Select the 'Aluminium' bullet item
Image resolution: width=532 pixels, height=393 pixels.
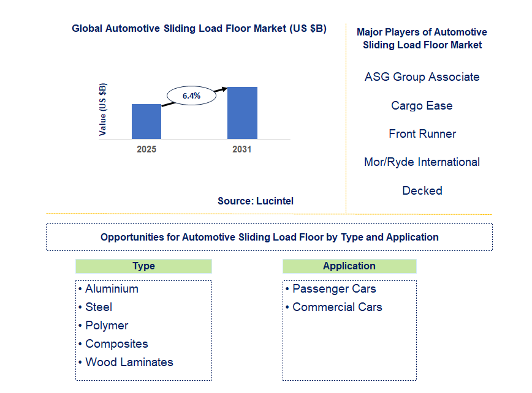tap(108, 289)
